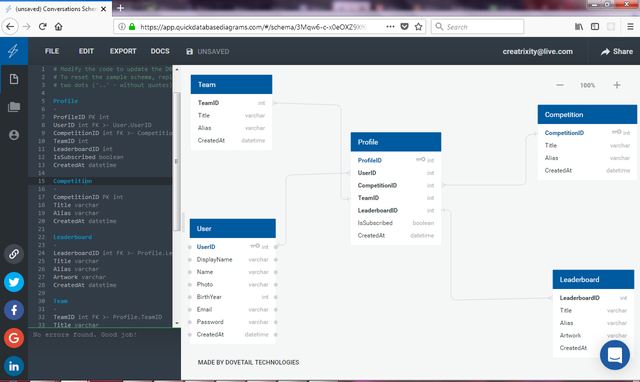The width and height of the screenshot is (640, 382).
Task: Zoom in with the plus icon
Action: 617,85
